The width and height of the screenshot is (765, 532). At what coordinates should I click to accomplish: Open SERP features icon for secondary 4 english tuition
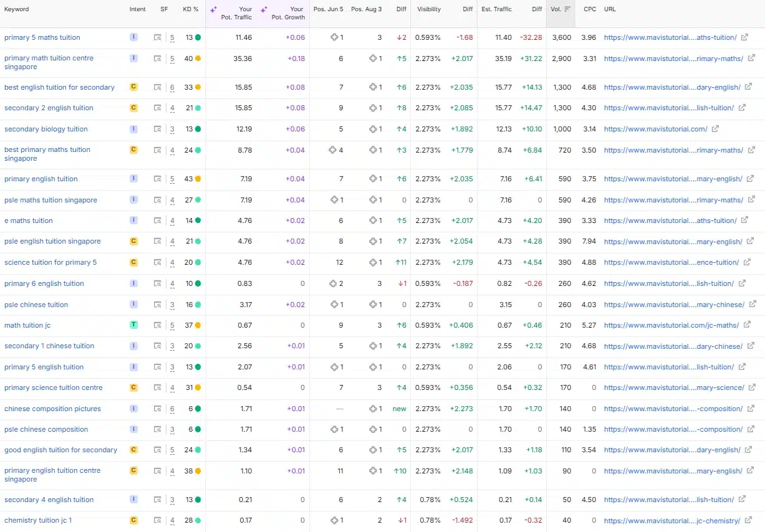(x=158, y=500)
